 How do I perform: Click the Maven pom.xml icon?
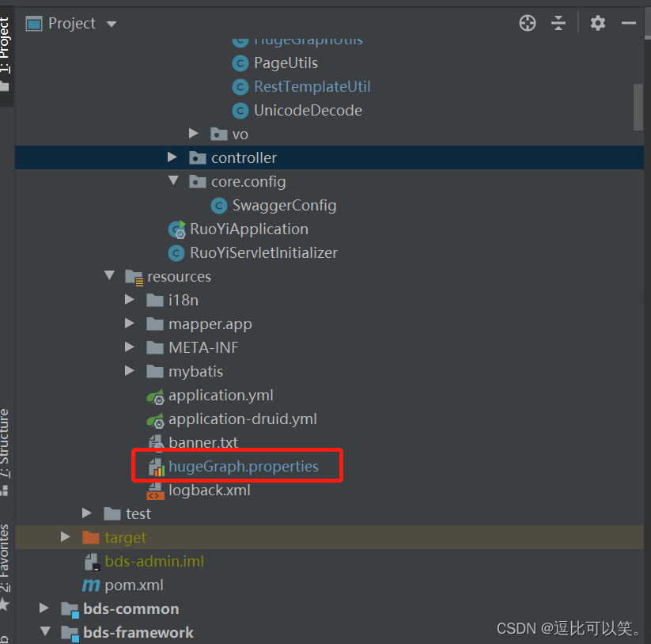tap(91, 585)
